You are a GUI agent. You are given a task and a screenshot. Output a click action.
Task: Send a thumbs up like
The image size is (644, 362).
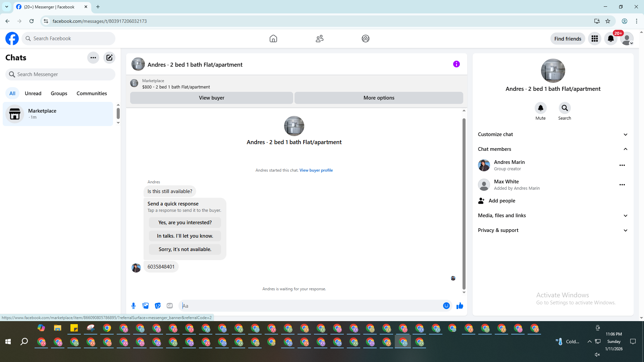pyautogui.click(x=460, y=306)
